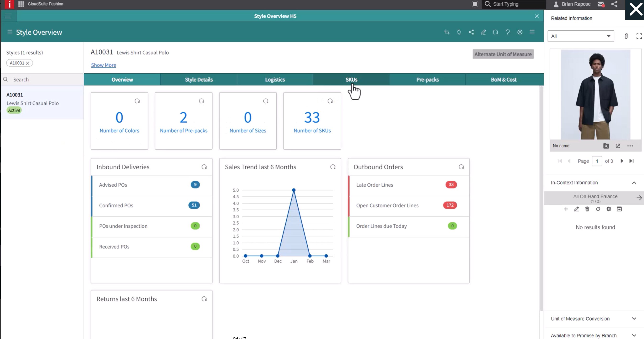644x339 pixels.
Task: Toggle the hamburger navigation menu
Action: click(x=7, y=16)
